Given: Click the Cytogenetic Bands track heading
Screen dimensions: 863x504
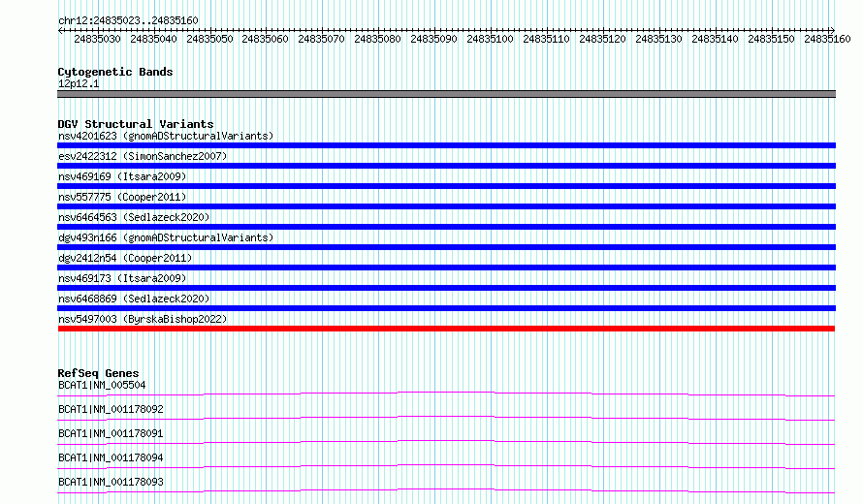Looking at the screenshot, I should pos(115,72).
